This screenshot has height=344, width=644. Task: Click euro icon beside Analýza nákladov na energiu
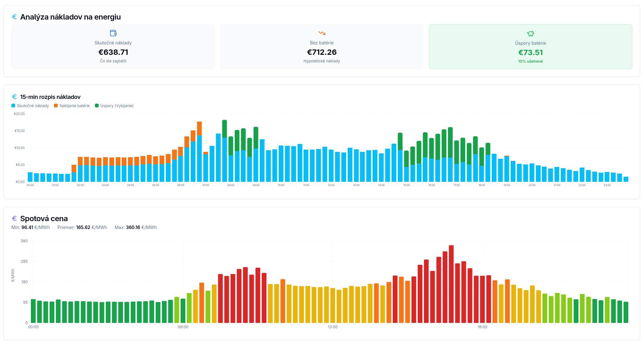(15, 17)
